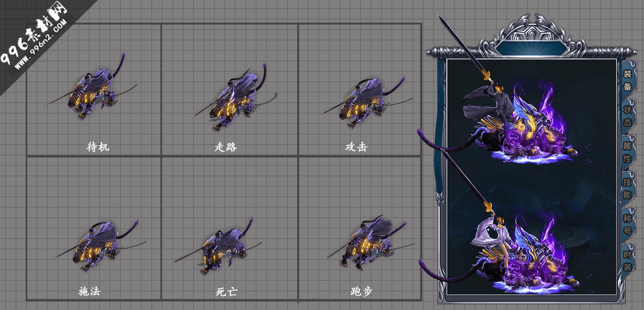Click the 跑步 label text

pos(361,291)
